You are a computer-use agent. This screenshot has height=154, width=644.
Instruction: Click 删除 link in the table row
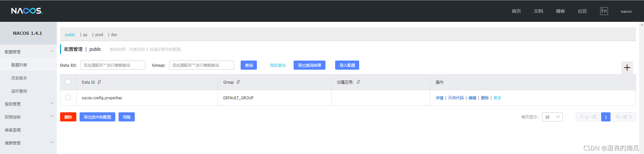[485, 98]
